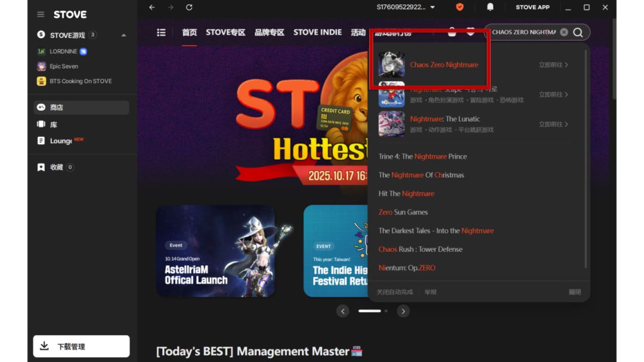Switch to STOVE专区 tab
The width and height of the screenshot is (644, 362).
click(225, 32)
